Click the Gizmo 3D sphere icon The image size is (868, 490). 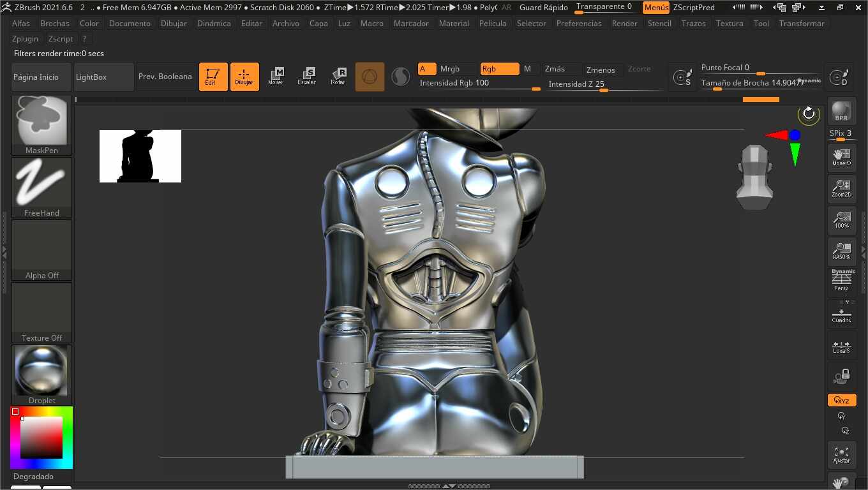point(370,77)
